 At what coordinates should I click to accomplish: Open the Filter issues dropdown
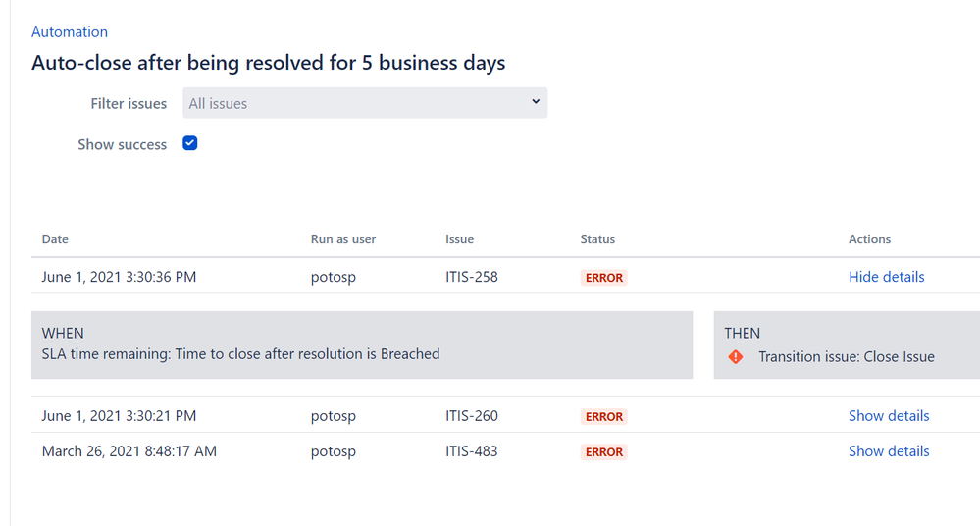[x=365, y=103]
